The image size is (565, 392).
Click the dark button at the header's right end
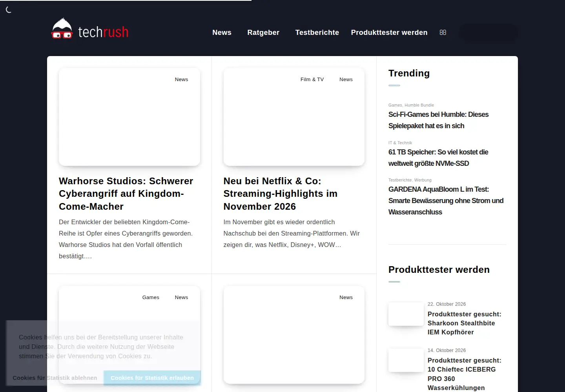[488, 33]
